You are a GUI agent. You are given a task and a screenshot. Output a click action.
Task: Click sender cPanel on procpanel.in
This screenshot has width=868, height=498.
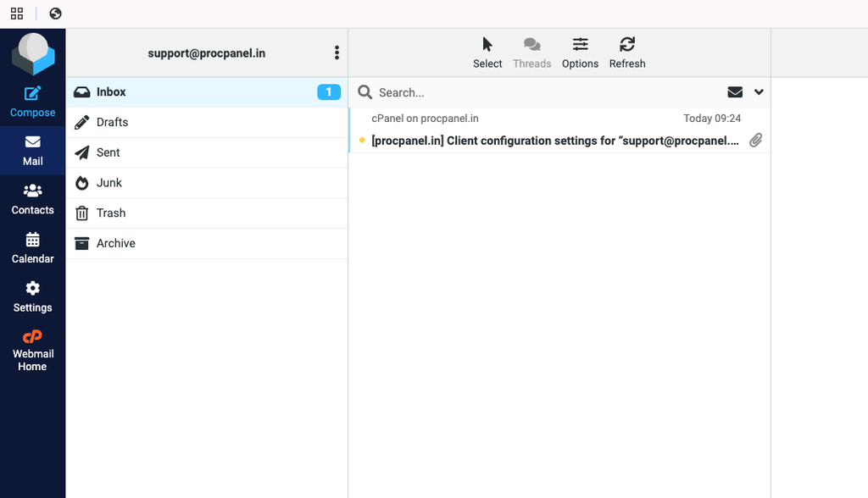click(426, 119)
